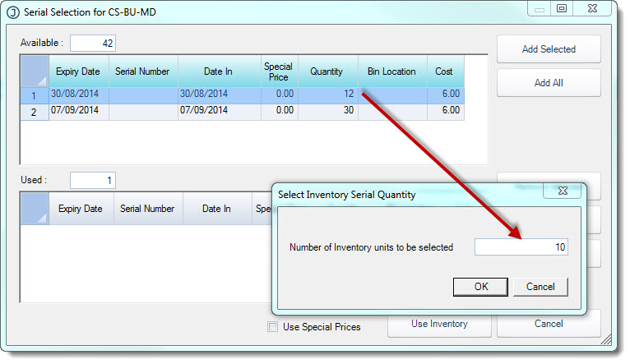Click empty Serial Number cell in row 2

(x=143, y=112)
